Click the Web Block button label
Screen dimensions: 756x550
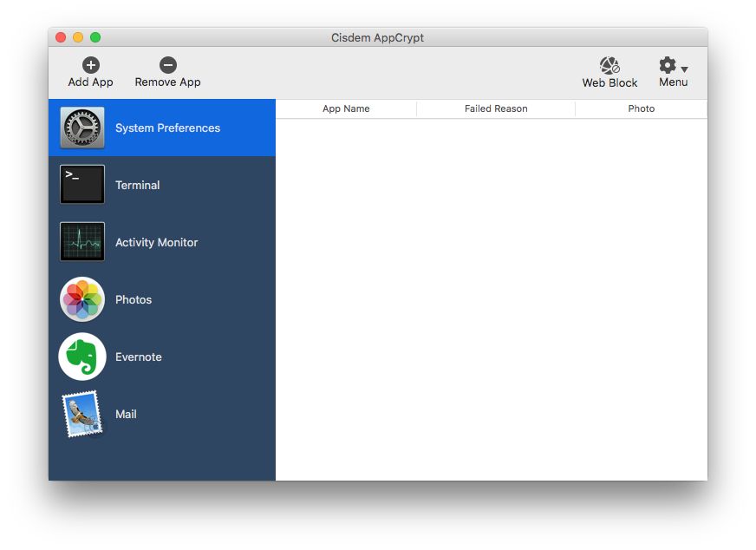[609, 83]
